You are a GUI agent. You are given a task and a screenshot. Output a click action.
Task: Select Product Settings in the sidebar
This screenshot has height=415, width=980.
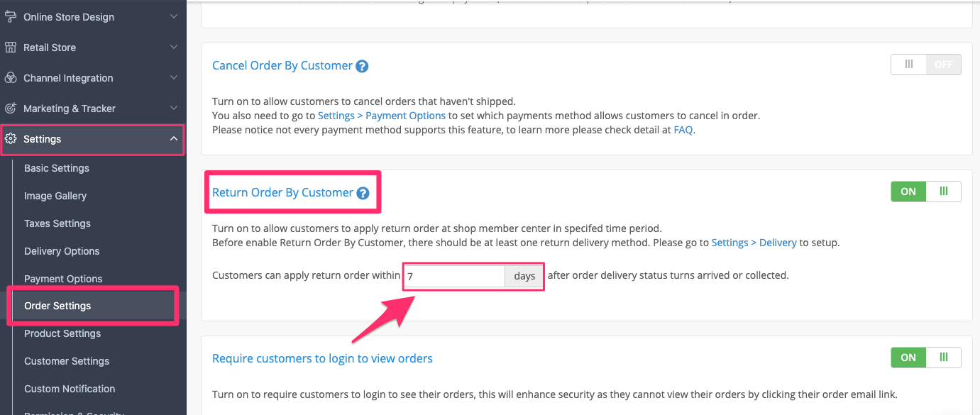pyautogui.click(x=62, y=333)
